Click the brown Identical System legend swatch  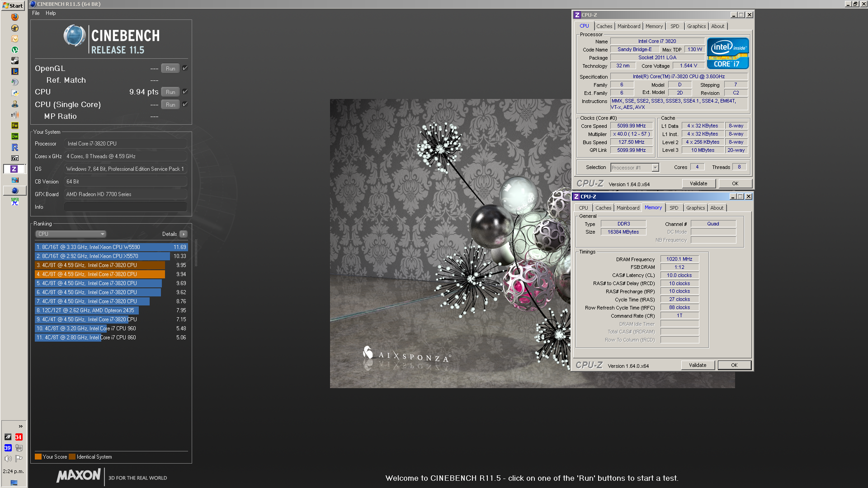tap(72, 457)
